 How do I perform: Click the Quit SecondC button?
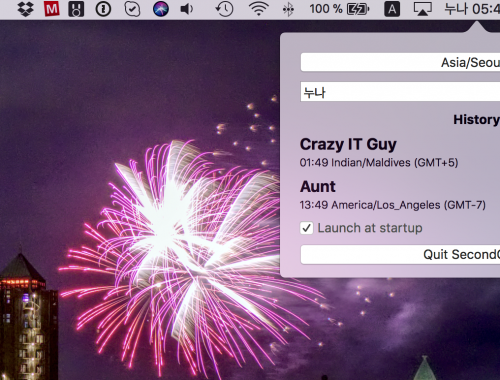coord(400,255)
